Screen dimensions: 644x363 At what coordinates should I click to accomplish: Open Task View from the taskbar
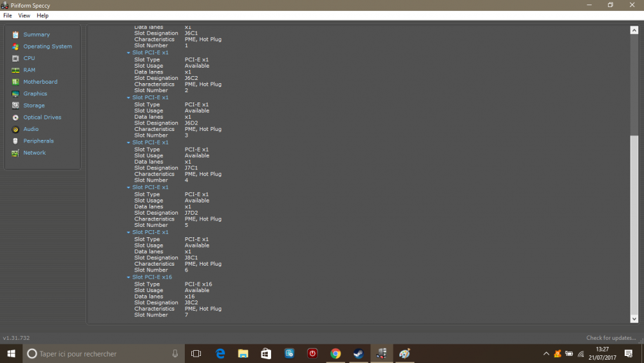pyautogui.click(x=196, y=353)
